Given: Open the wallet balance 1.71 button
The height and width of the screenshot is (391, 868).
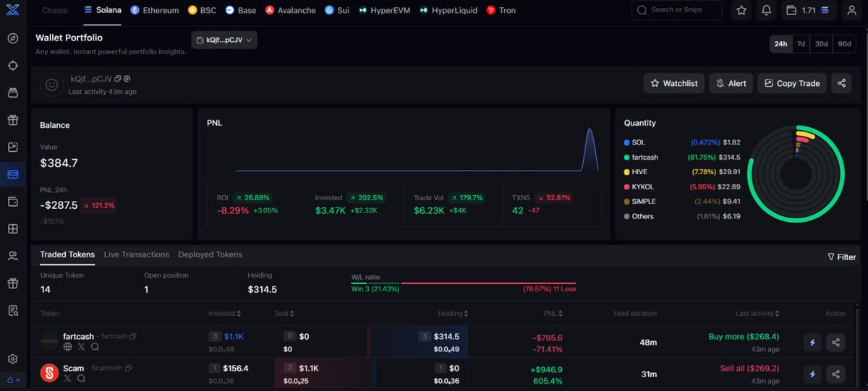Looking at the screenshot, I should (x=808, y=10).
